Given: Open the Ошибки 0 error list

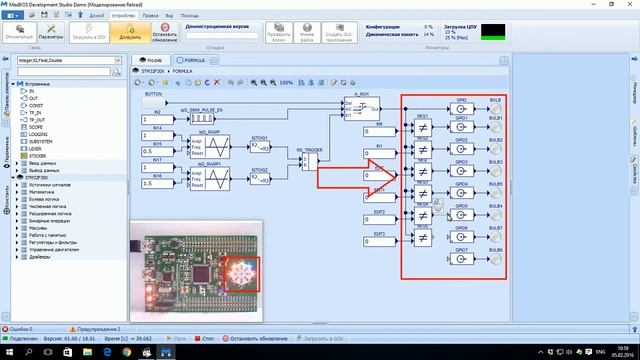Looking at the screenshot, I should 18,329.
